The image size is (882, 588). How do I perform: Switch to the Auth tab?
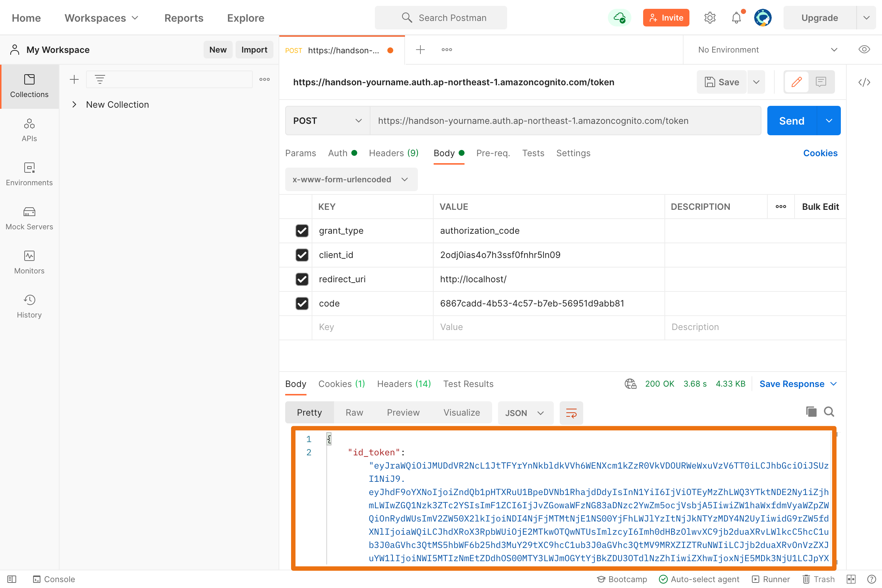(343, 153)
